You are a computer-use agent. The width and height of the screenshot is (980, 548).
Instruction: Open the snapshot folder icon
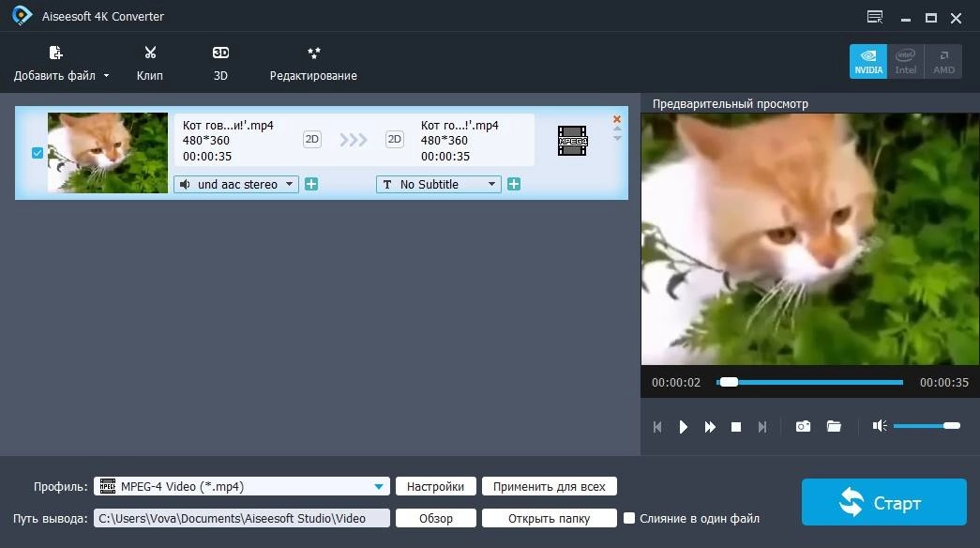(834, 426)
